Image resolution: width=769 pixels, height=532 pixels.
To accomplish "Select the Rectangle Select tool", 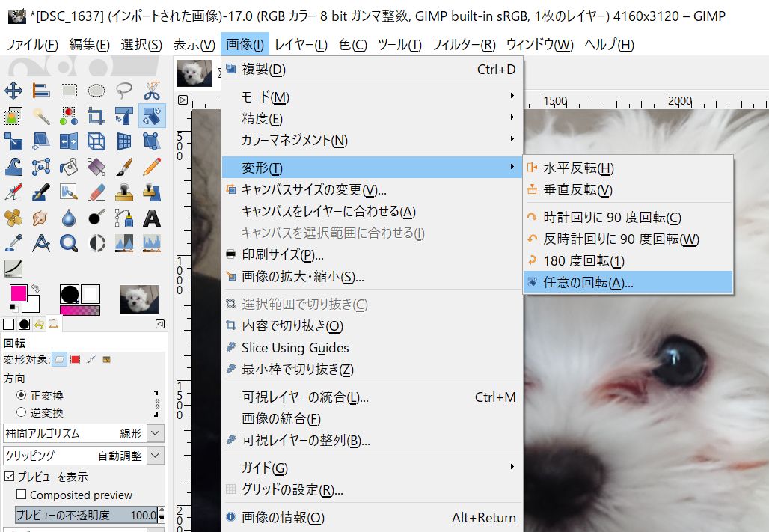I will pyautogui.click(x=69, y=91).
